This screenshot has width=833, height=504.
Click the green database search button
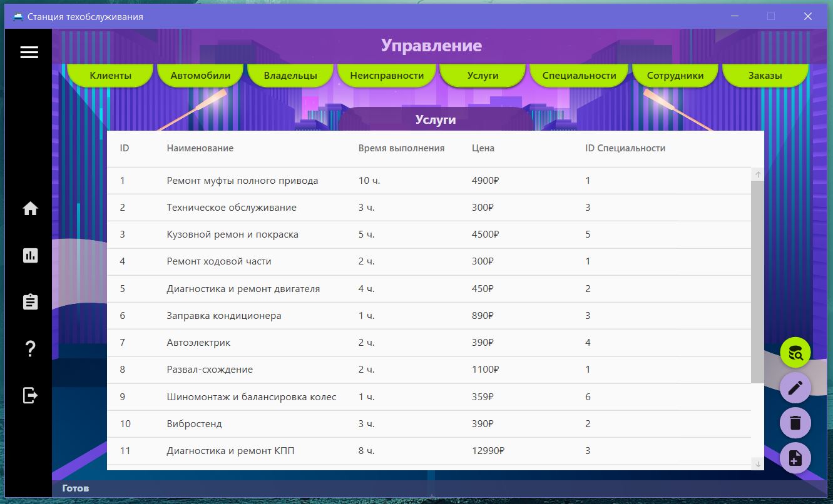pyautogui.click(x=795, y=353)
